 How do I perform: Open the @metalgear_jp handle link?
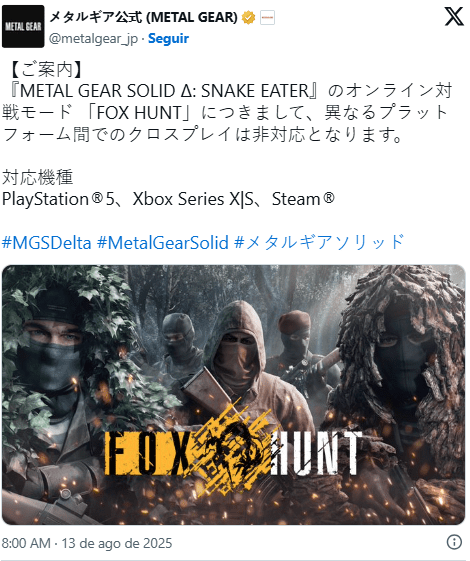tap(93, 39)
